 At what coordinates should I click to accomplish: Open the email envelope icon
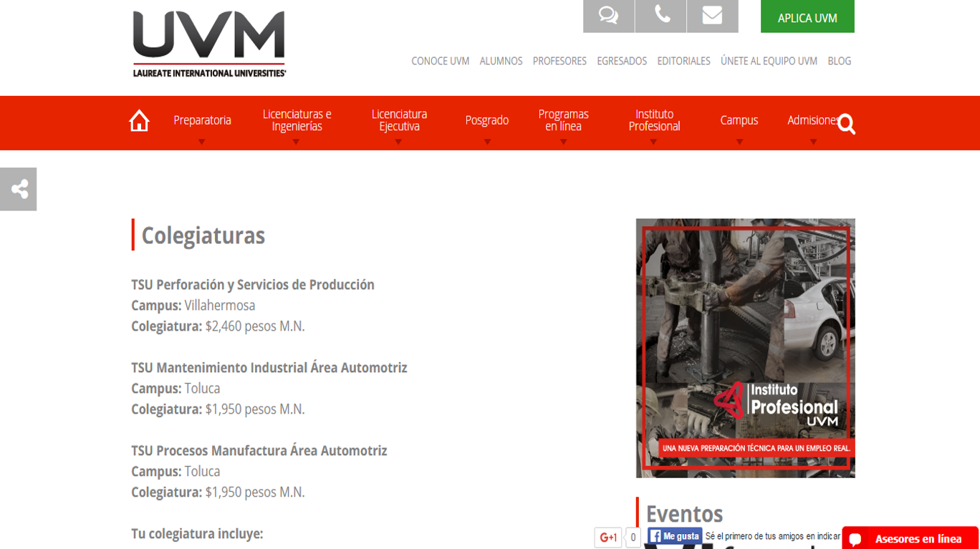[711, 16]
